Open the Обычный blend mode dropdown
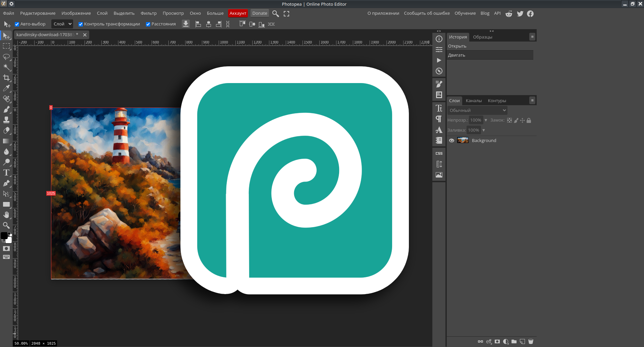Screen dimensions: 644x347 [477, 110]
